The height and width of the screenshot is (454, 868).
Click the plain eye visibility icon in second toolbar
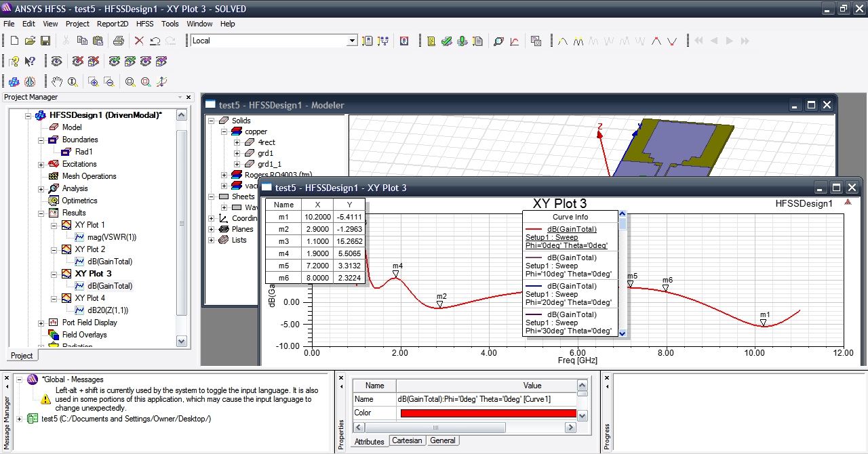coord(57,62)
